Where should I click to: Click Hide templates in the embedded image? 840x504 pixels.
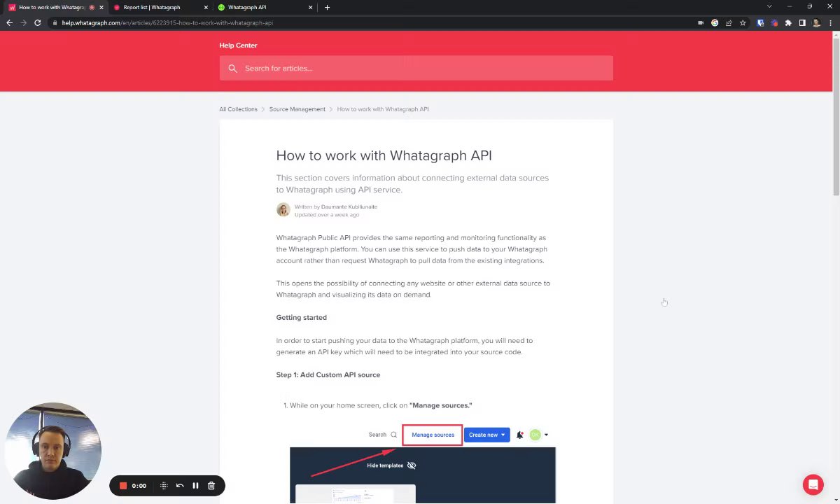click(x=391, y=465)
